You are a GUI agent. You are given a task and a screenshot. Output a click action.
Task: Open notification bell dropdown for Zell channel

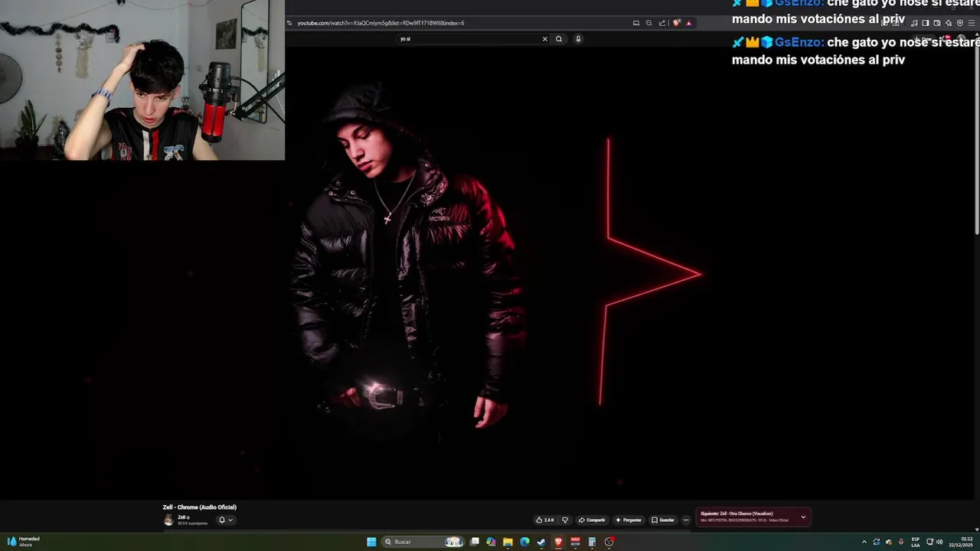(225, 520)
